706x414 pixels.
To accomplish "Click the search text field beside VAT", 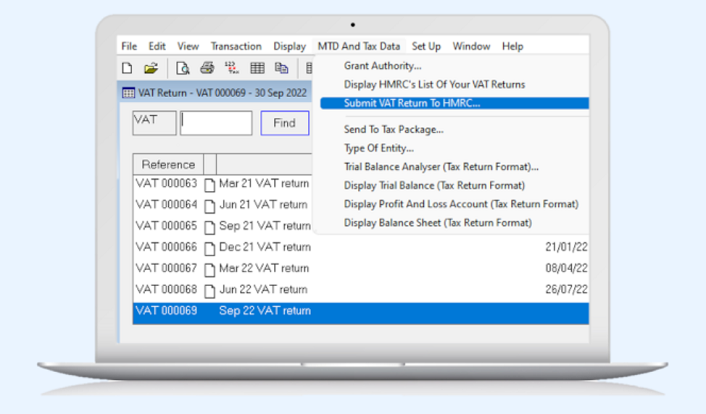I will (x=216, y=123).
